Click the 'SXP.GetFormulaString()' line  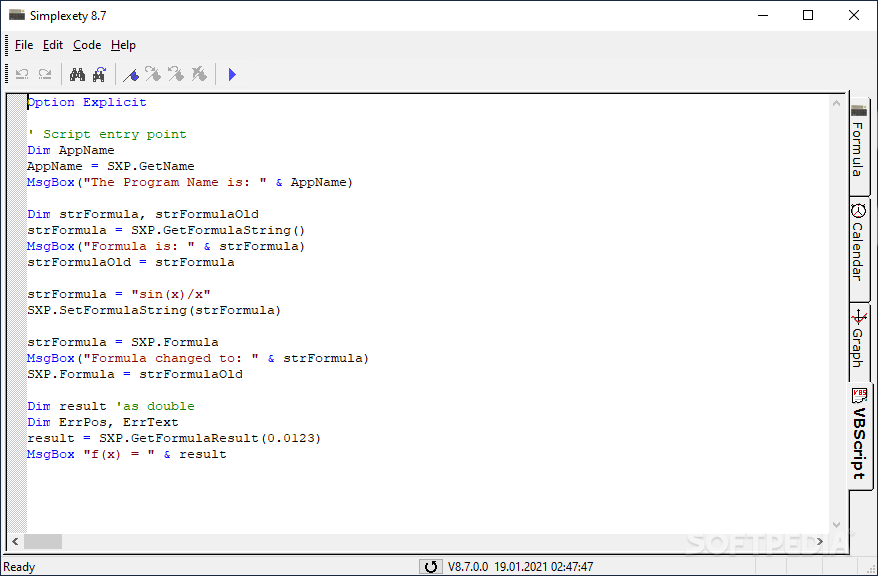[x=166, y=230]
